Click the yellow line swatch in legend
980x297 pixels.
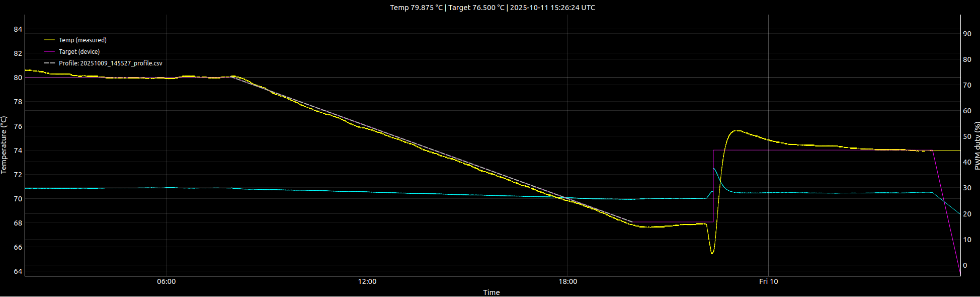(49, 40)
